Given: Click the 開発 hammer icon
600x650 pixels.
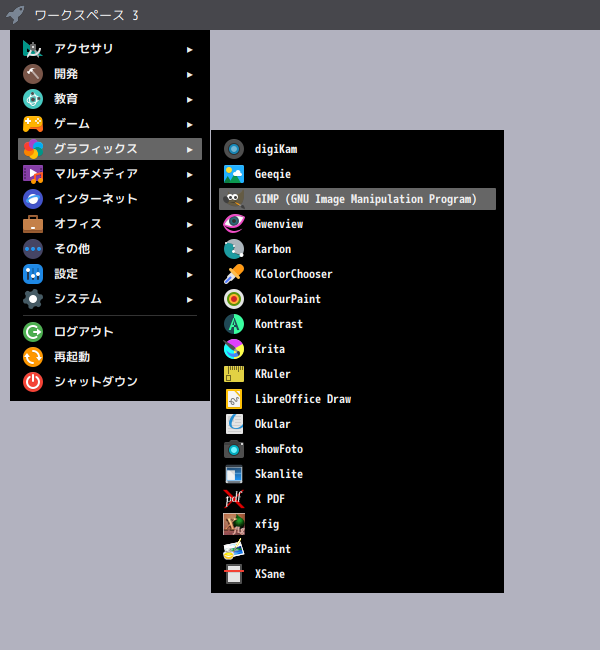Looking at the screenshot, I should coord(33,74).
